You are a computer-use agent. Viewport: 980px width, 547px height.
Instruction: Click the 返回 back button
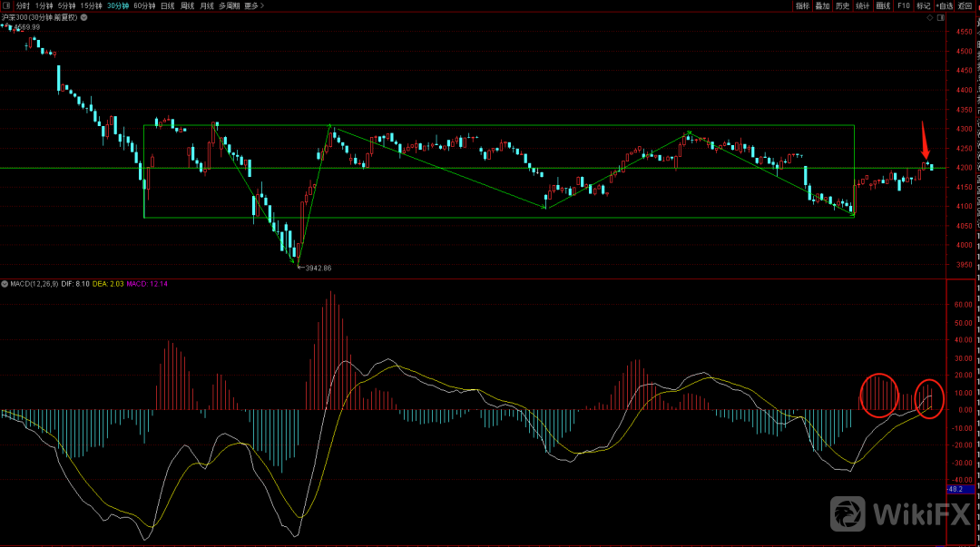pyautogui.click(x=967, y=5)
